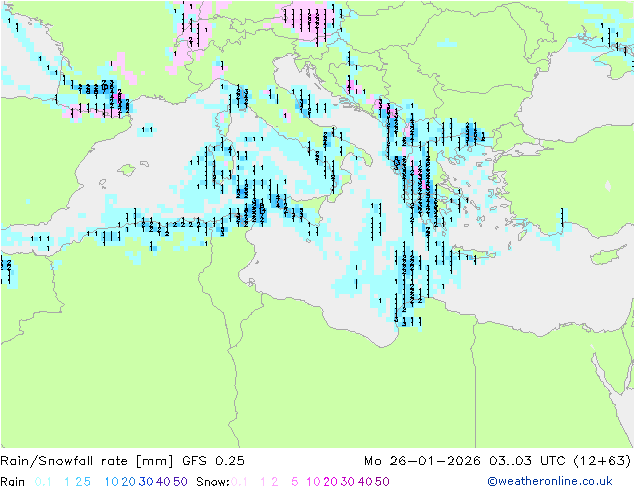634x490 pixels.
Task: Click the 'Rain/Snowfall rate [mm]' title text
Action: coord(87,461)
